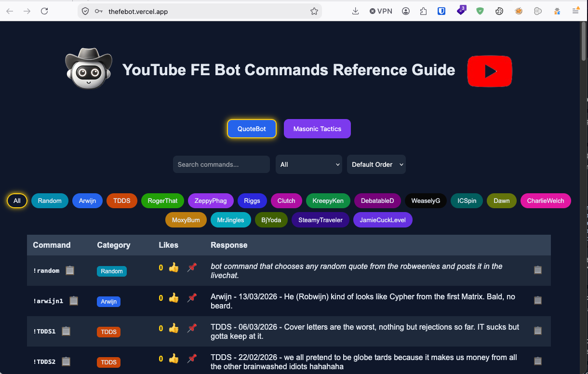Open the browser downloads panel
Image resolution: width=588 pixels, height=374 pixels.
click(x=356, y=11)
